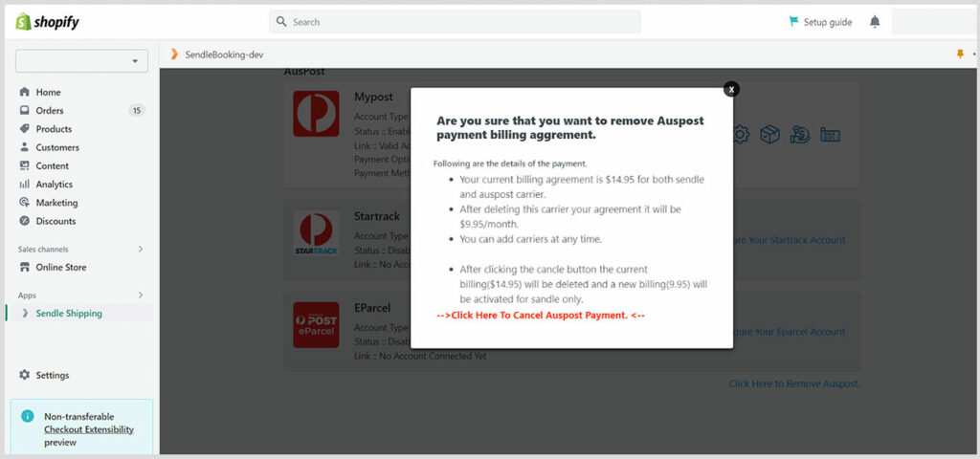Screen dimensions: 980x459
Task: Click the Mypost package box icon
Action: pos(770,134)
